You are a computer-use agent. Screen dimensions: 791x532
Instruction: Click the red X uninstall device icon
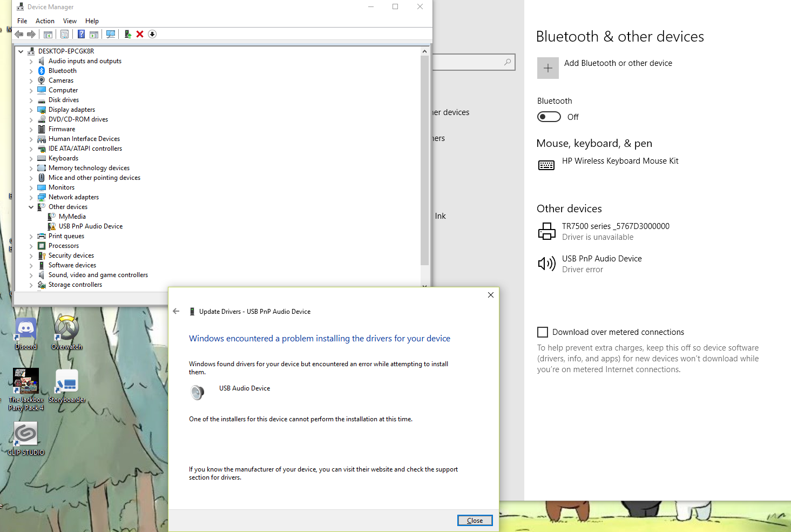click(x=140, y=34)
